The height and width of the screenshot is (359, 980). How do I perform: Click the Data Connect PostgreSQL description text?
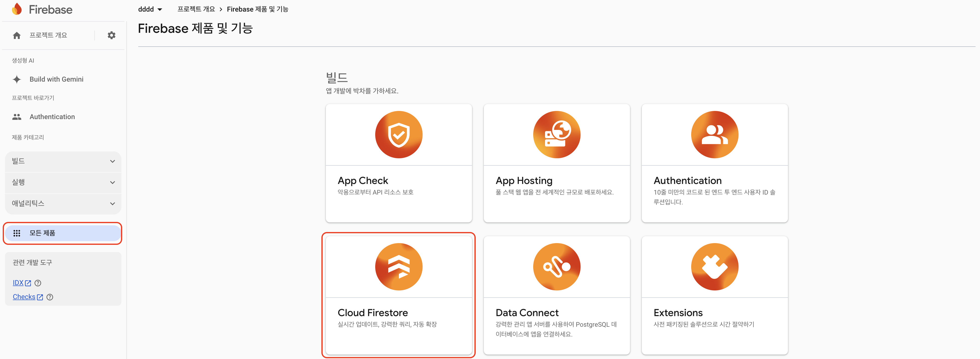(x=556, y=329)
